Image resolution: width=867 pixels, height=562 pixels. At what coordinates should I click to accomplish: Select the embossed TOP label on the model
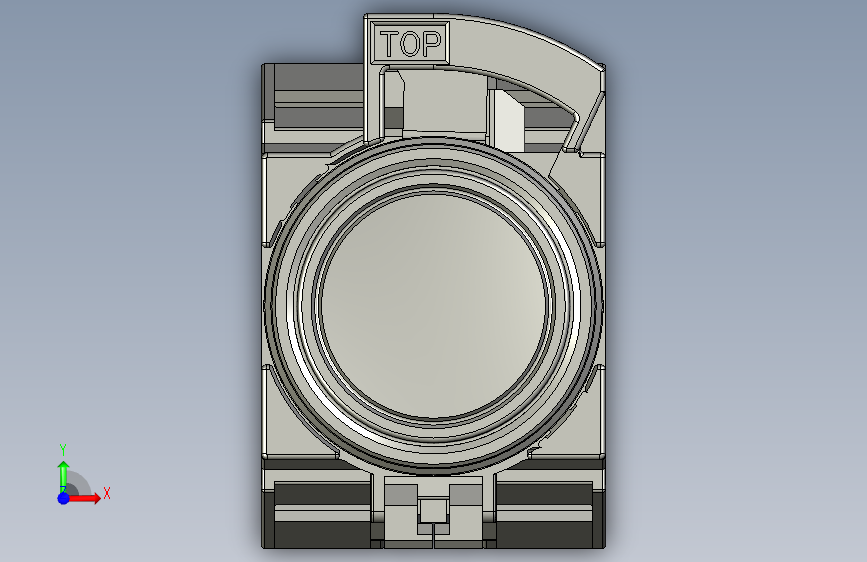tap(410, 44)
